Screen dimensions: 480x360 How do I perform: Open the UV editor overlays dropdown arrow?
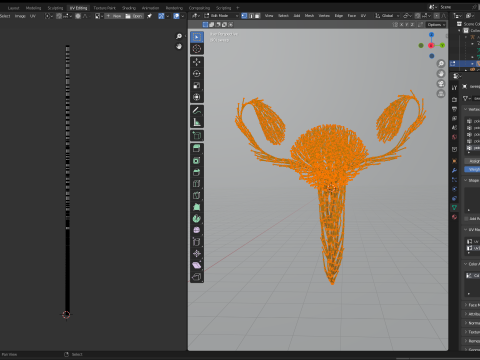point(182,16)
